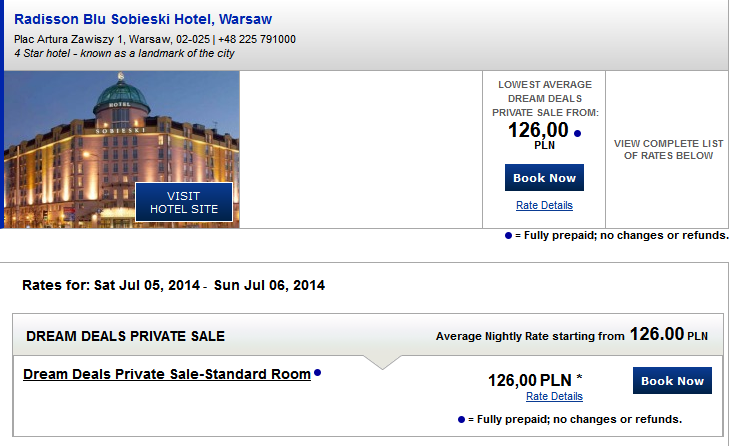Click the VISIT HOTEL SITE button

tap(184, 202)
